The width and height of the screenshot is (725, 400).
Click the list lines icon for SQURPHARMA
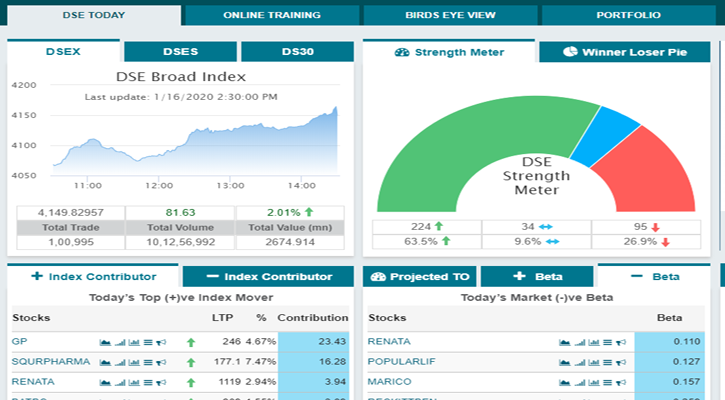click(x=148, y=362)
